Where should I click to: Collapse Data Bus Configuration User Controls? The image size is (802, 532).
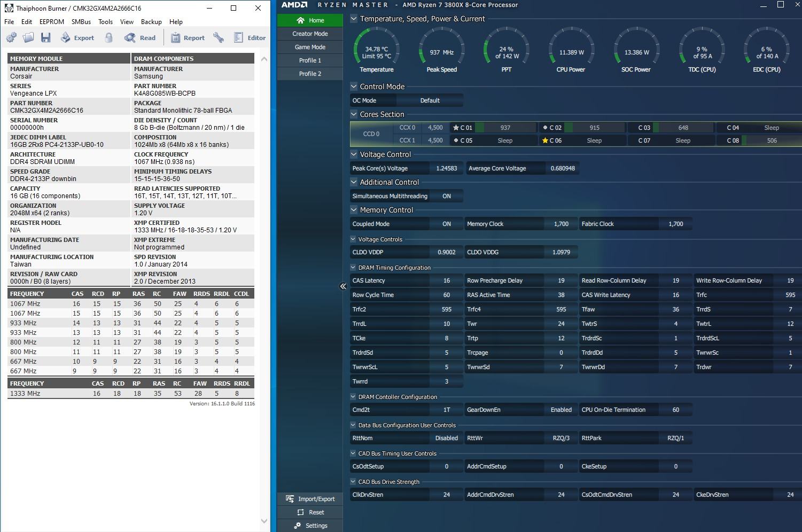point(353,425)
